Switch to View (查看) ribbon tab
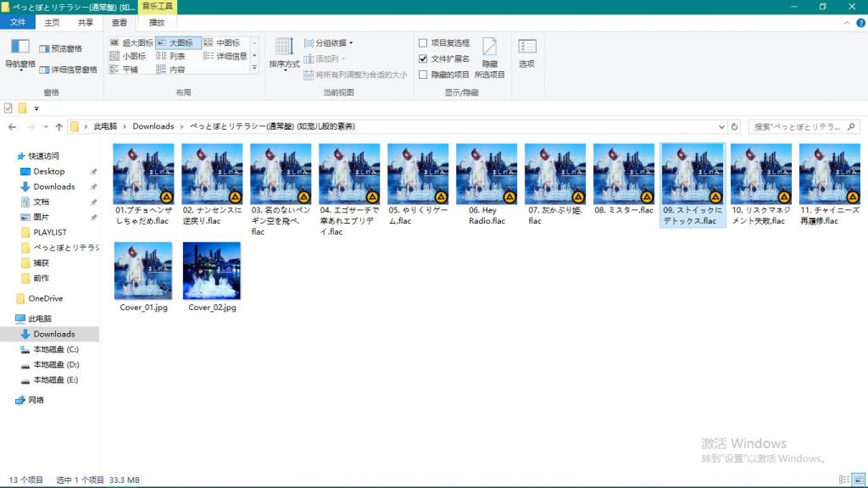This screenshot has width=868, height=488. click(x=119, y=22)
